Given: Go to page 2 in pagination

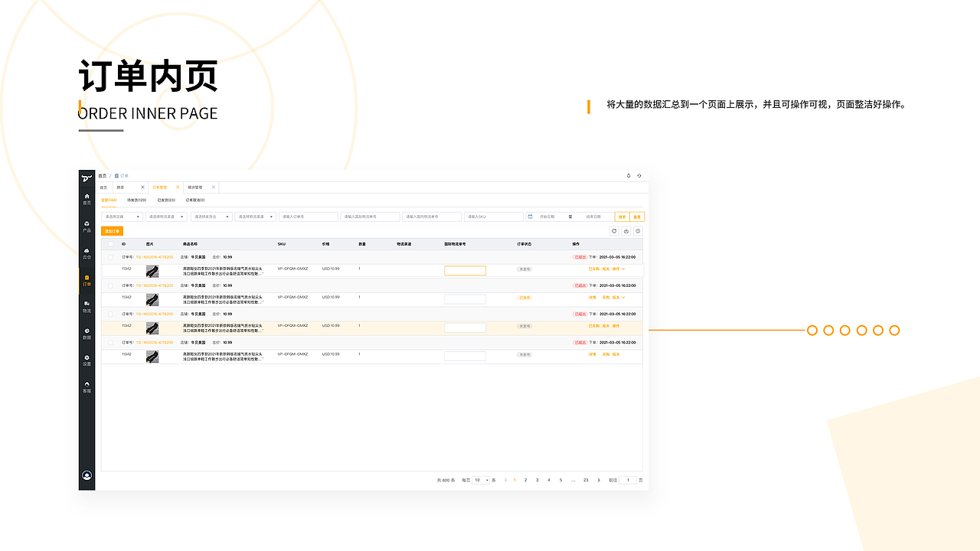Looking at the screenshot, I should click(x=525, y=480).
